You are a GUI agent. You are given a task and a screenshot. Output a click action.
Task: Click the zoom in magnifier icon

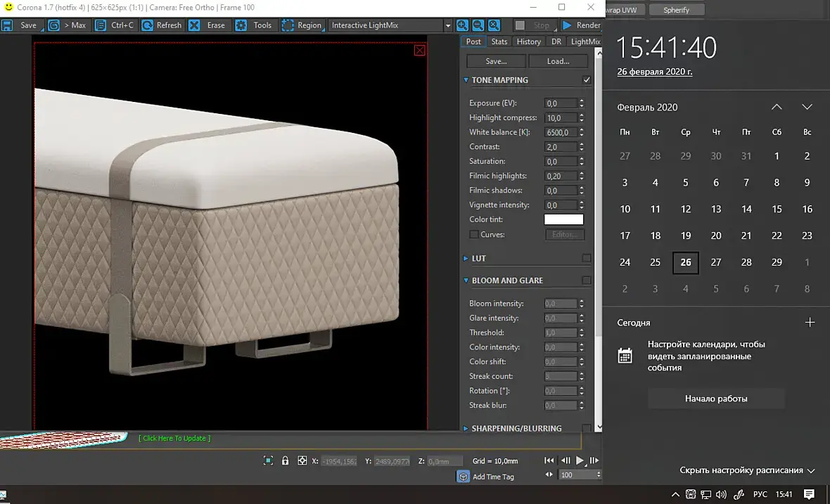462,25
